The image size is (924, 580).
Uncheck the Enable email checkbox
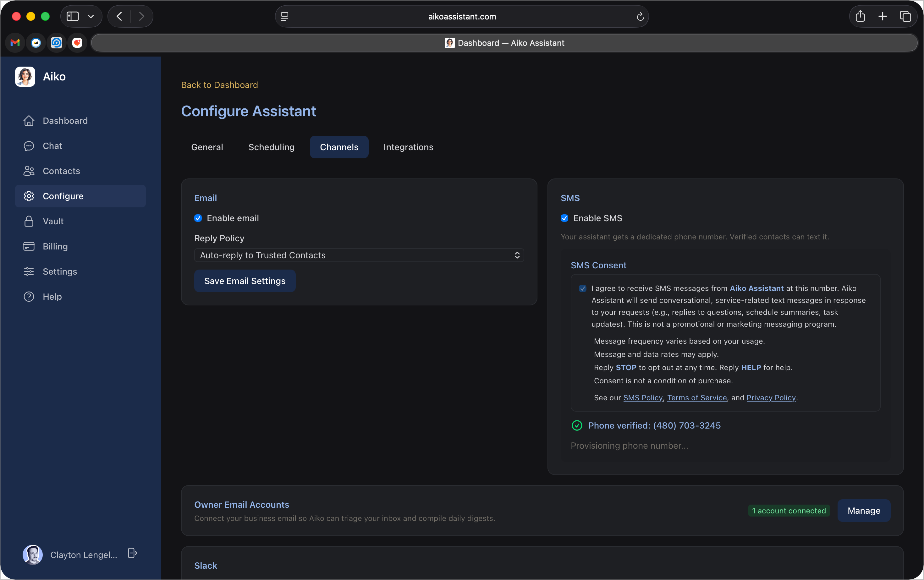(x=198, y=218)
